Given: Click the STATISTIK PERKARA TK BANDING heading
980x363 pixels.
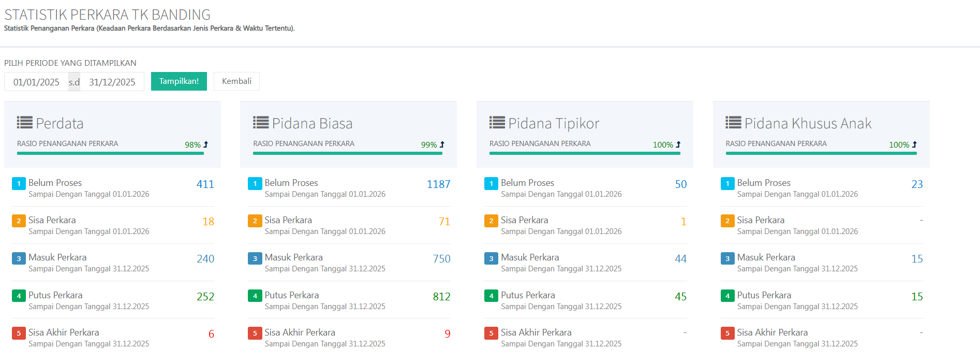Looking at the screenshot, I should [x=107, y=14].
